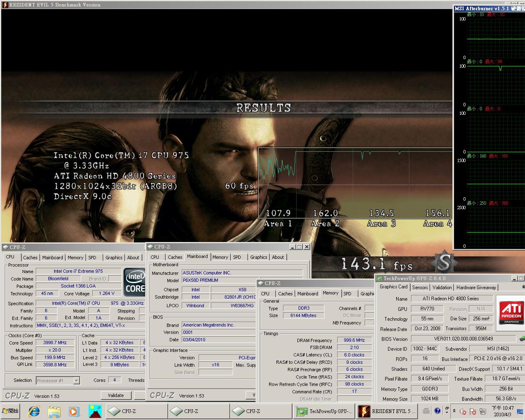Click the GPU-Z title bar icon
The width and height of the screenshot is (525, 420).
pos(379,278)
